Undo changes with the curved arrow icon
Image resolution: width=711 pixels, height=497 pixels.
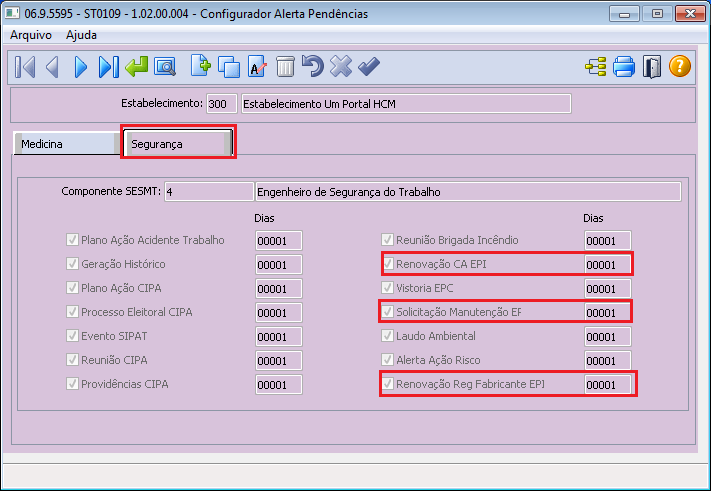(x=313, y=66)
